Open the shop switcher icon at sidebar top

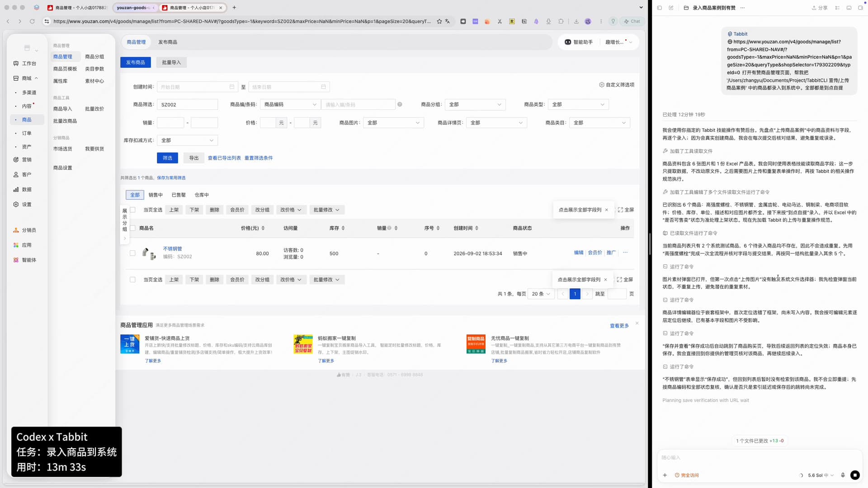point(30,48)
